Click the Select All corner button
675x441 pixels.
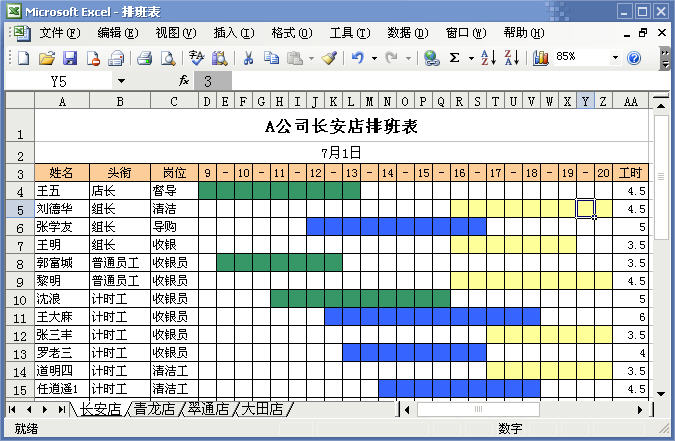pyautogui.click(x=20, y=101)
